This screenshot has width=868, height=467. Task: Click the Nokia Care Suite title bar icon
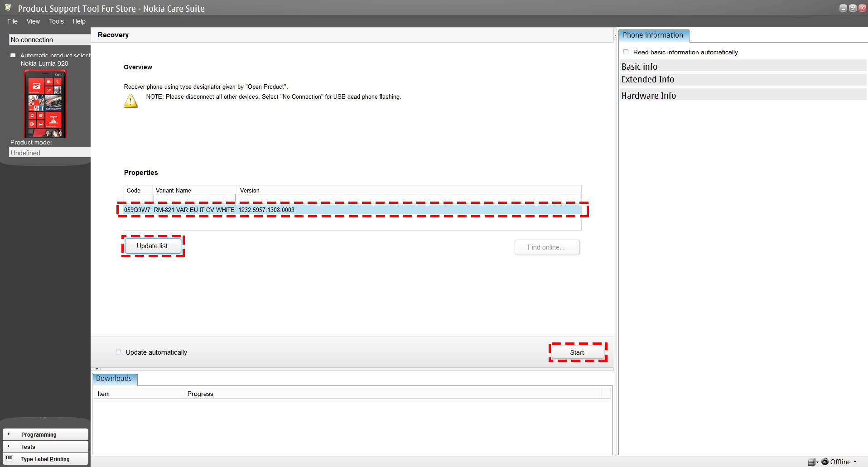pos(8,7)
